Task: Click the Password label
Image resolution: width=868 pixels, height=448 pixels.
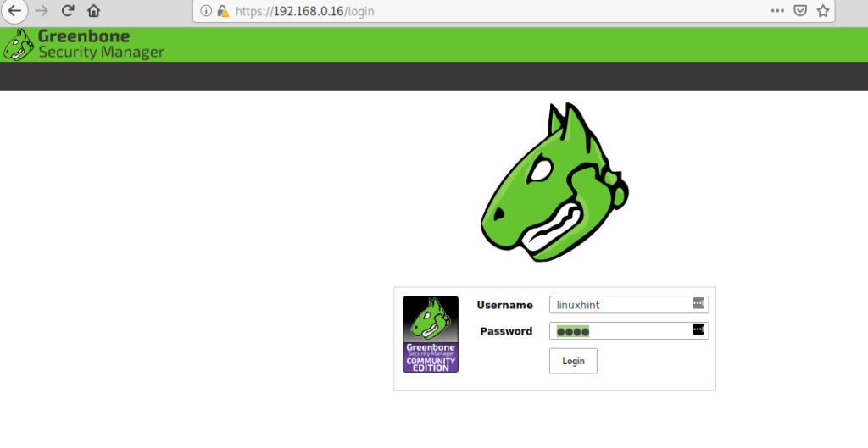Action: (506, 331)
